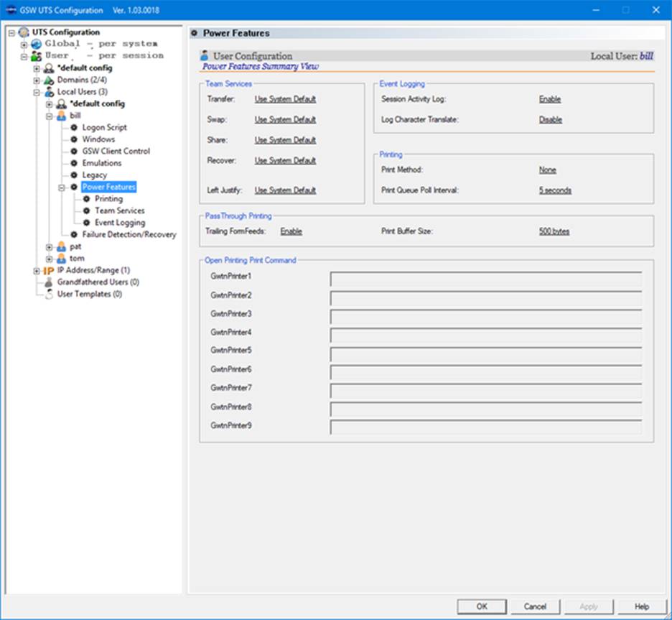
Task: Open the Swap Use System Default link
Action: point(286,120)
